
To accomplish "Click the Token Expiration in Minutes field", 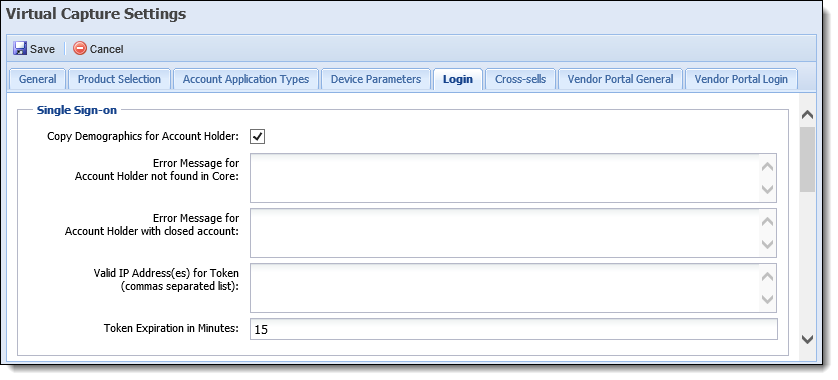I will pyautogui.click(x=514, y=329).
